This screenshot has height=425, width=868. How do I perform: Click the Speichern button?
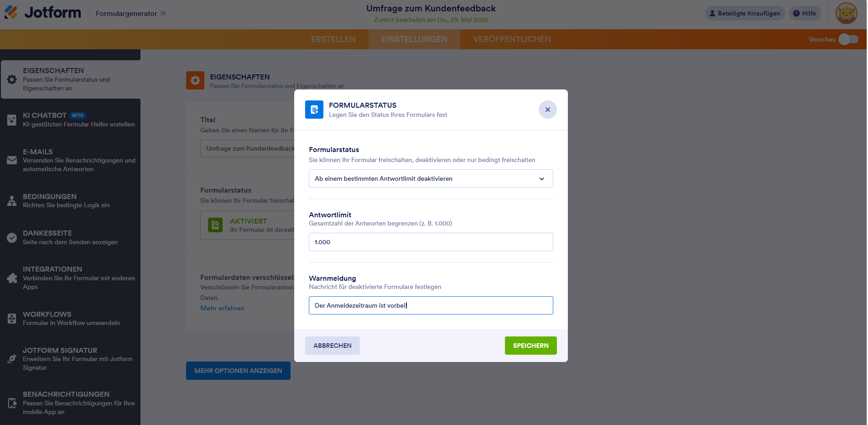(530, 346)
